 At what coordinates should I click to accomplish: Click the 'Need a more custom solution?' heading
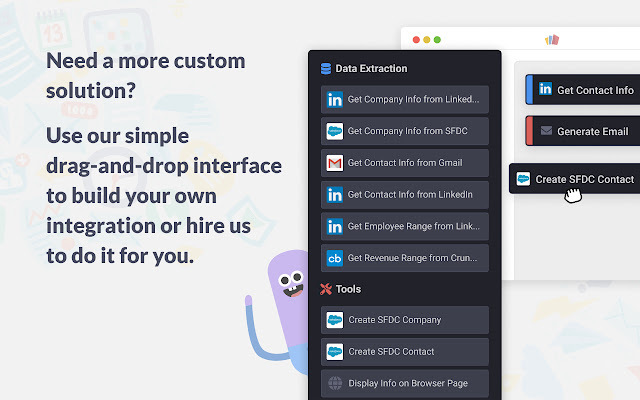coord(146,76)
